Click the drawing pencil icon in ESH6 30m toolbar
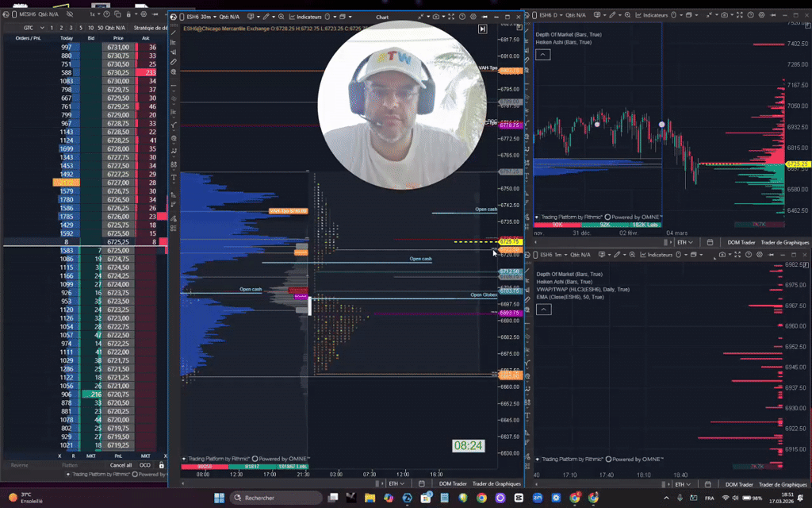812x508 pixels. [x=266, y=17]
